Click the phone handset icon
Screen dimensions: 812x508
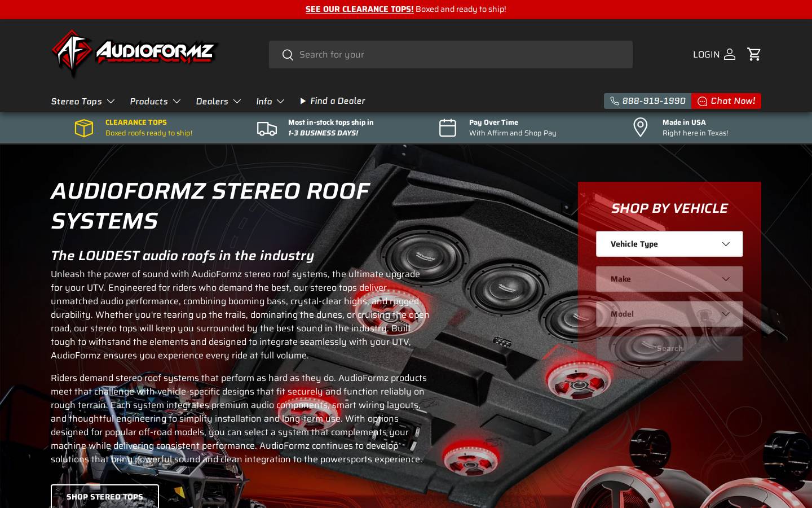(615, 101)
